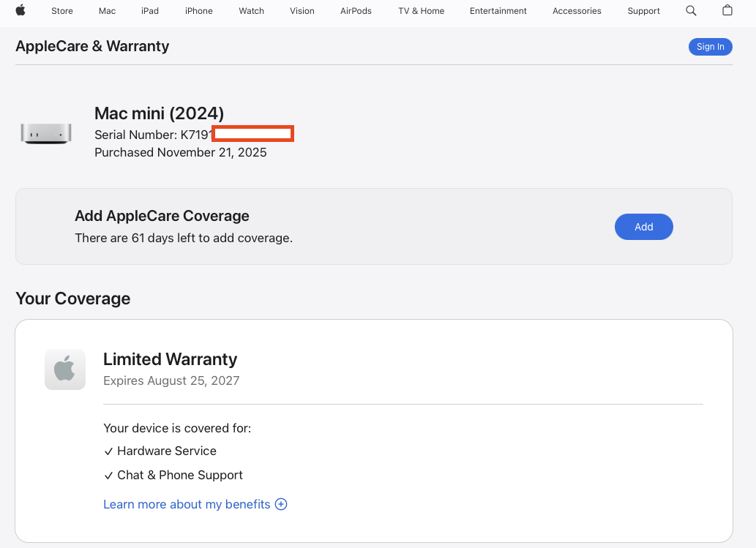Open the Accessories menu item
756x548 pixels.
577,10
